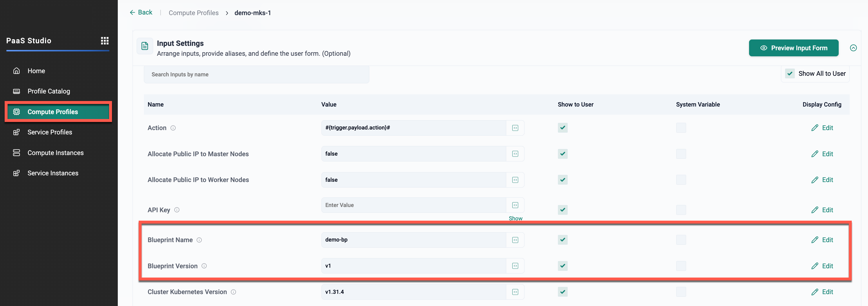The height and width of the screenshot is (306, 868).
Task: Open the PaaS Studio app grid icon
Action: click(104, 41)
